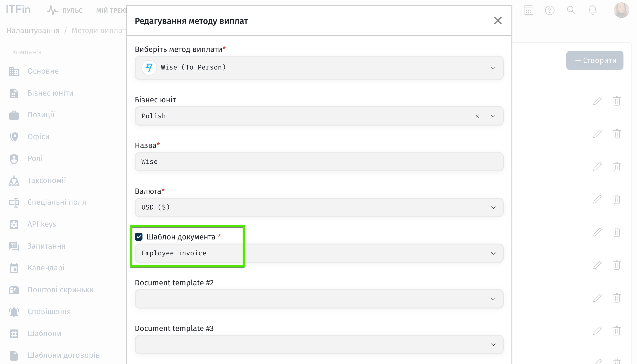637x364 pixels.
Task: Close the Редагування методу виплат dialog
Action: [498, 21]
